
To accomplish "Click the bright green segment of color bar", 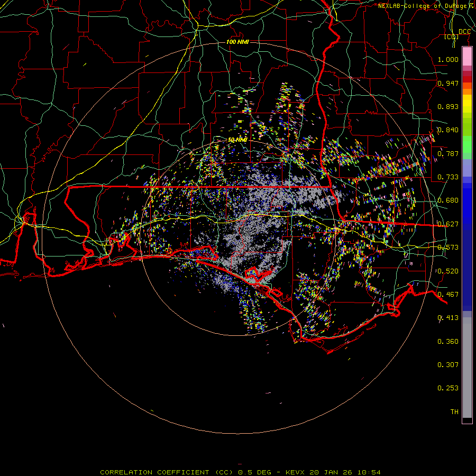I will coord(467,144).
